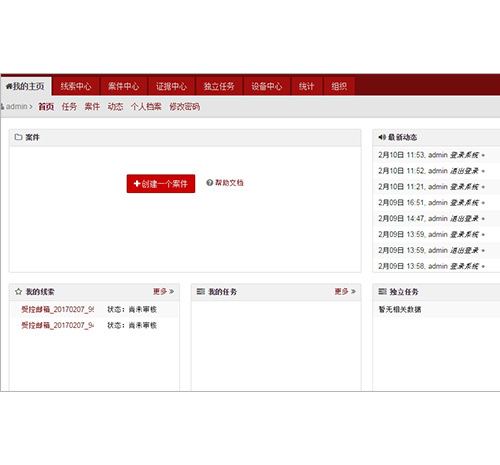Switch to the 案件中心 tab
The width and height of the screenshot is (500, 465).
(x=124, y=86)
